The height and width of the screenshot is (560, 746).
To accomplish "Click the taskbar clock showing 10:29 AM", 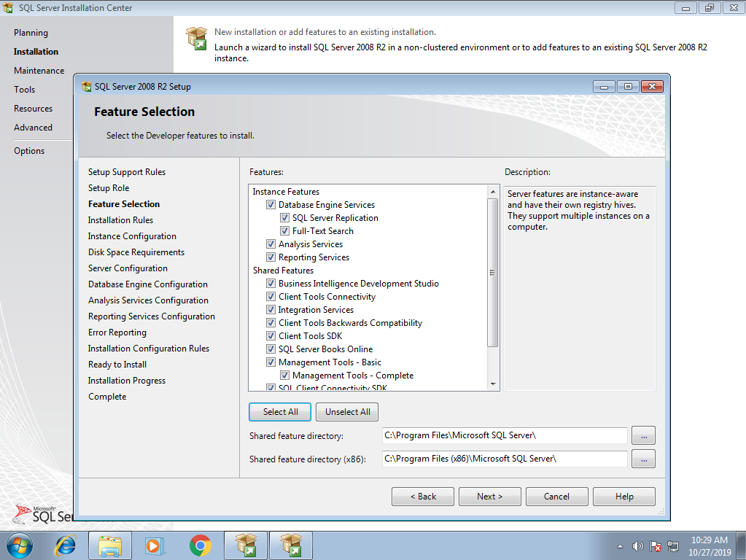I will pyautogui.click(x=710, y=546).
